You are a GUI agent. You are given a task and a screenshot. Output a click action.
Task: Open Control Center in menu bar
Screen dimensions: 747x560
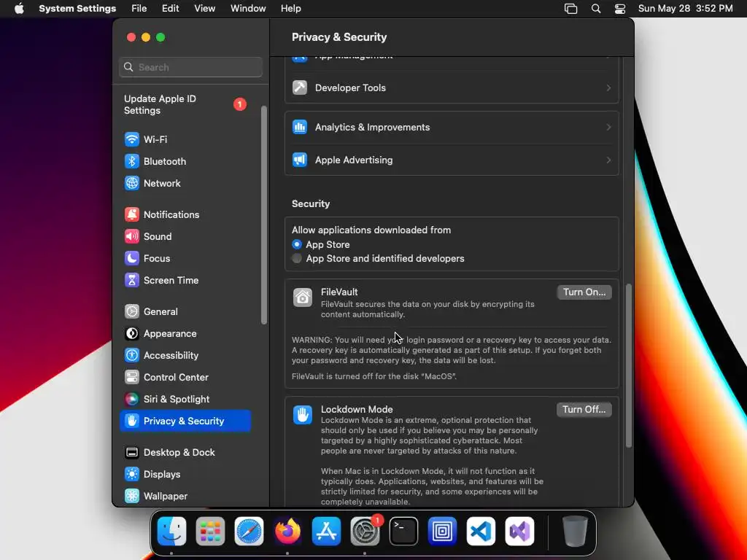point(620,9)
